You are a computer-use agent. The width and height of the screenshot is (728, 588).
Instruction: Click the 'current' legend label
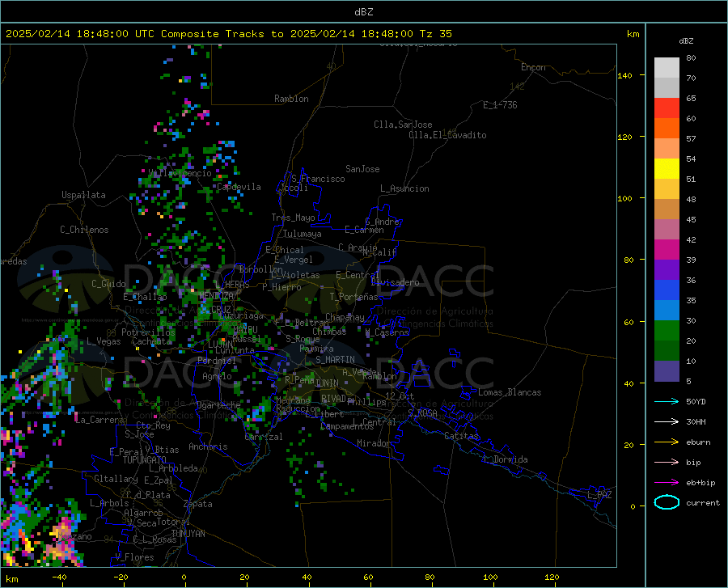(x=703, y=502)
